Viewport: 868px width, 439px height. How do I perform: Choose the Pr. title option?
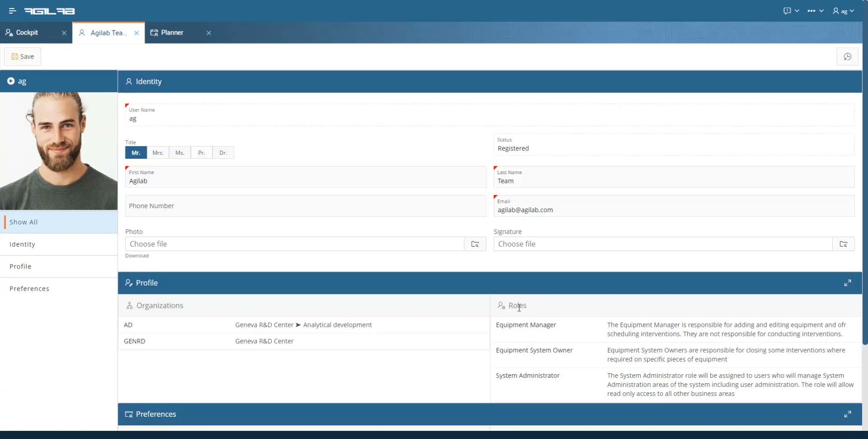tap(201, 152)
